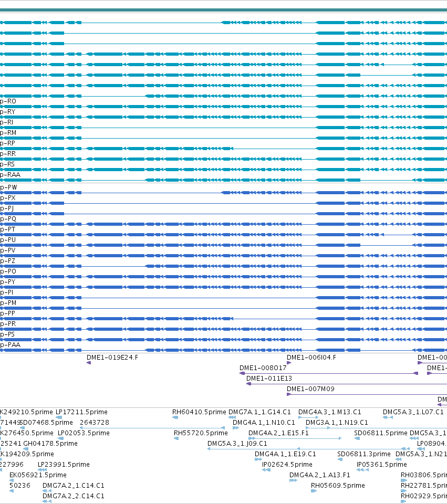Screen dimensions: 447x504
Task: Select the RH05609.5prime EST label
Action: click(338, 486)
